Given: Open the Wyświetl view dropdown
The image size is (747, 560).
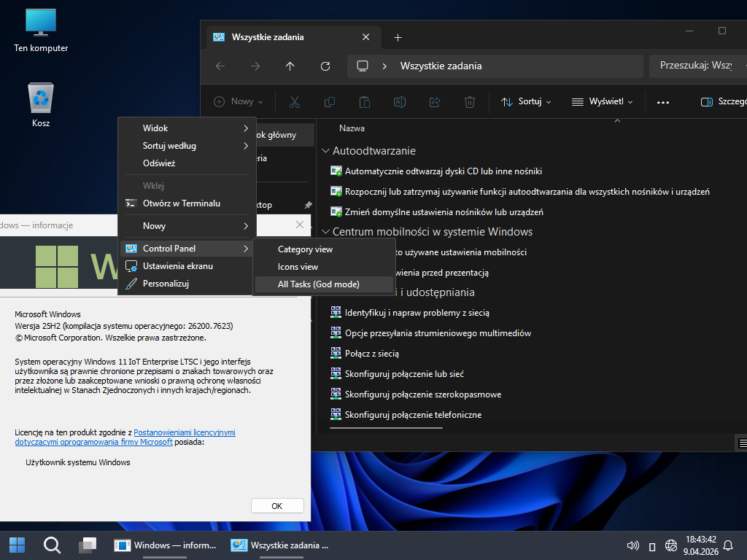Looking at the screenshot, I should pos(601,102).
